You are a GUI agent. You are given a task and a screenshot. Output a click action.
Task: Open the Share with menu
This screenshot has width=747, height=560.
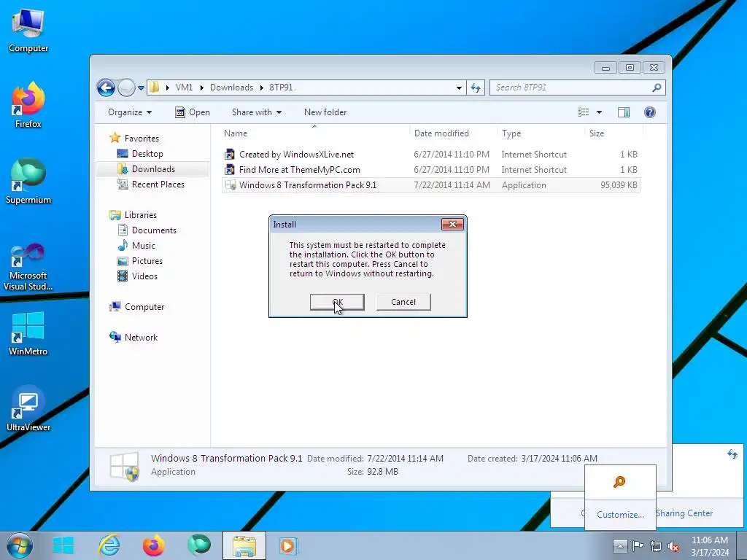(256, 112)
